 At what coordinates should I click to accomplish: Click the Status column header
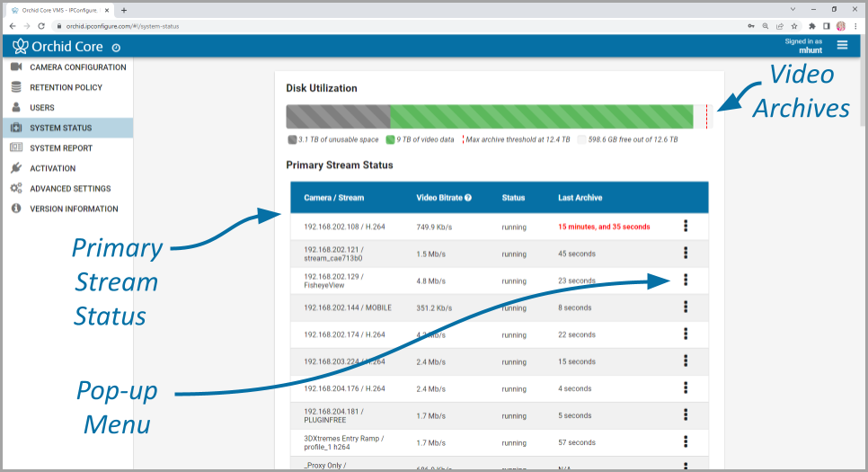[x=513, y=198]
